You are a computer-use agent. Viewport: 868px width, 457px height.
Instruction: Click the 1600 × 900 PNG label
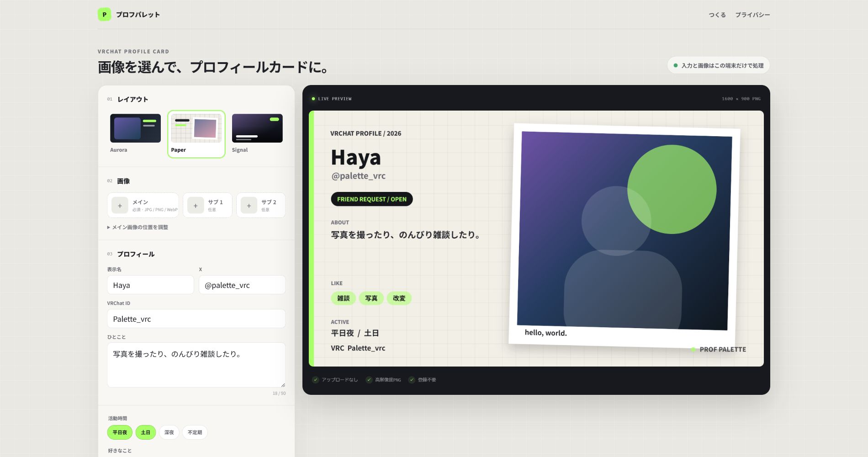(741, 99)
